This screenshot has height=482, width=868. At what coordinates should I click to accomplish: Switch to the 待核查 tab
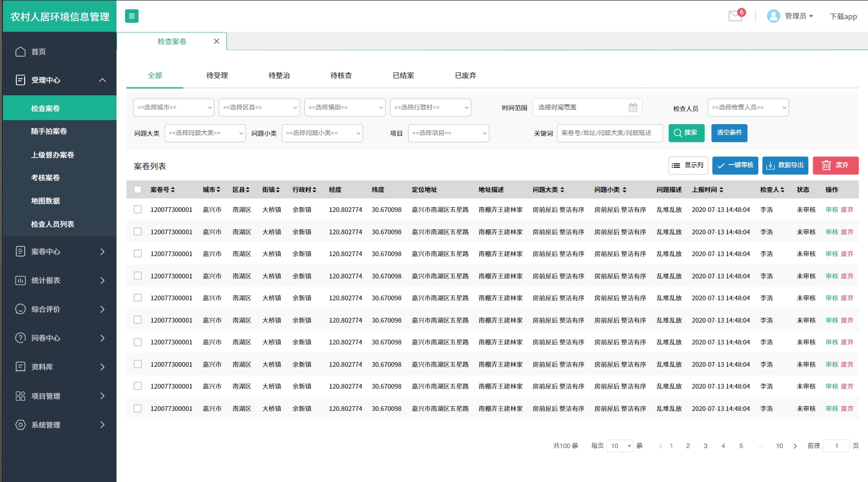341,75
